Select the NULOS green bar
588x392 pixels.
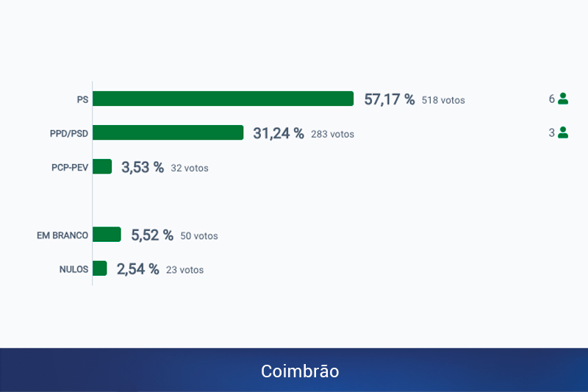[100, 268]
